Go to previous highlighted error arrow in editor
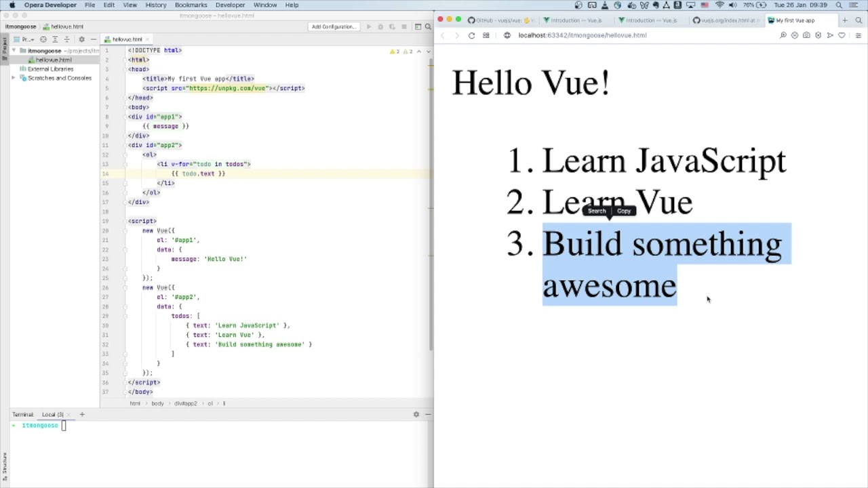The height and width of the screenshot is (488, 868). tap(419, 52)
